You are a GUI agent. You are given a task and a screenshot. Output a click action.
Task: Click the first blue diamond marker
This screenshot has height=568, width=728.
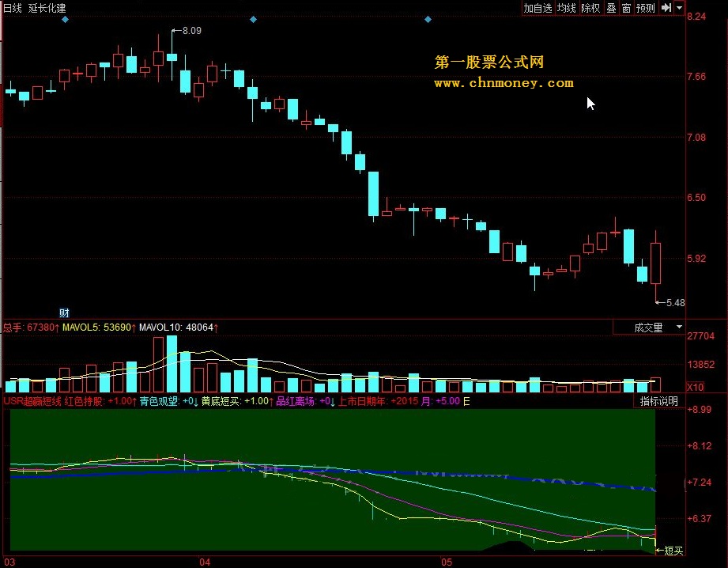[x=65, y=20]
